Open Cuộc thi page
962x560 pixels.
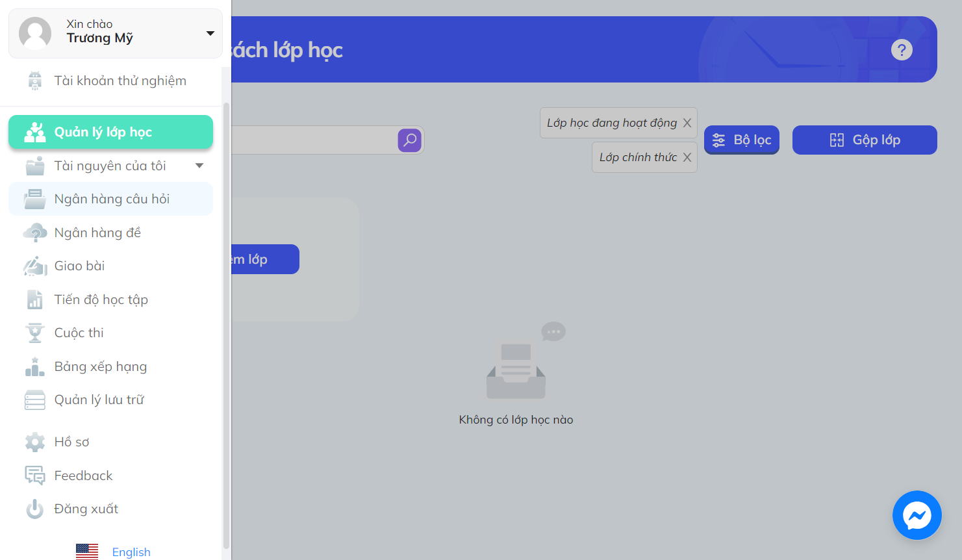(110, 333)
